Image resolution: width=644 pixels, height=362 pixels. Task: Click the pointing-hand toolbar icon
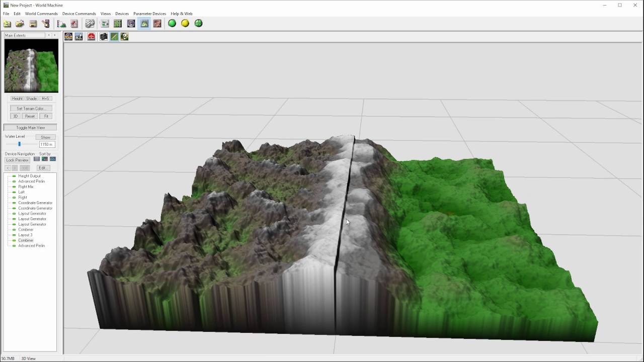46,24
